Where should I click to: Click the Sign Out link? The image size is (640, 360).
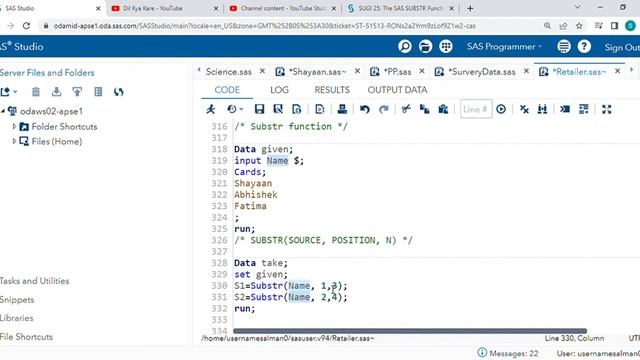622,47
